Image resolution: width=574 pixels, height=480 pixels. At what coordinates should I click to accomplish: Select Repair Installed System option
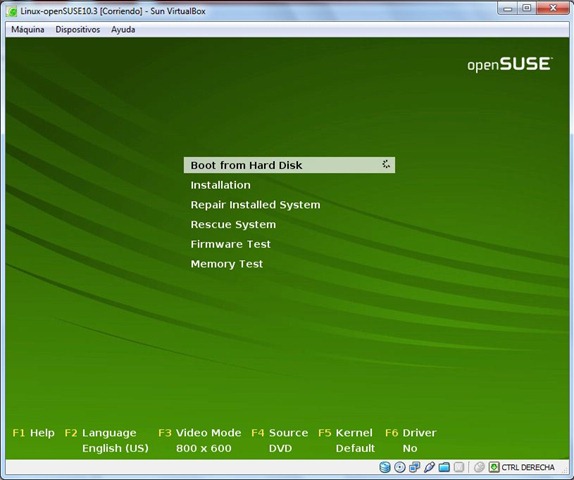[255, 205]
